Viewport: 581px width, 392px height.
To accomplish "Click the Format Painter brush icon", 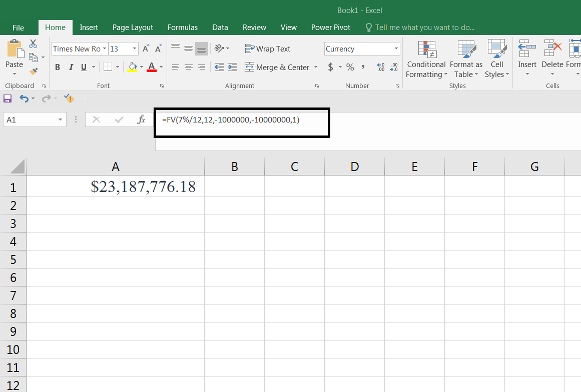I will coord(34,70).
